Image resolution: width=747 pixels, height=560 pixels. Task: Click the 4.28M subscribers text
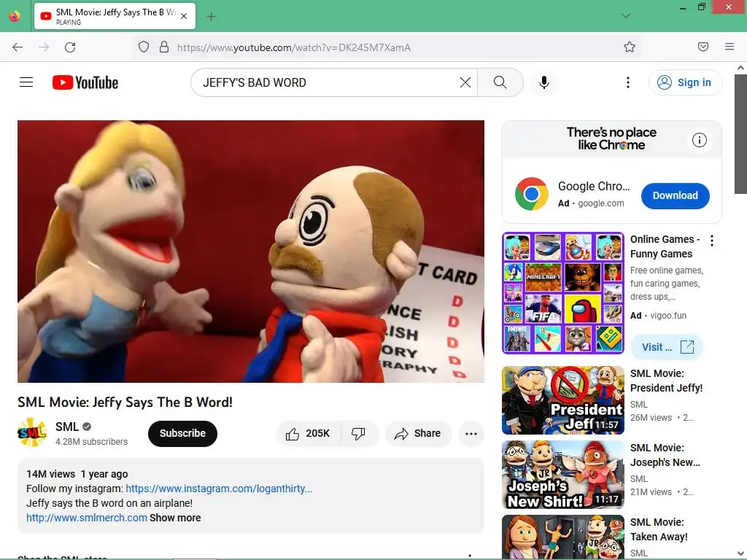(x=91, y=441)
